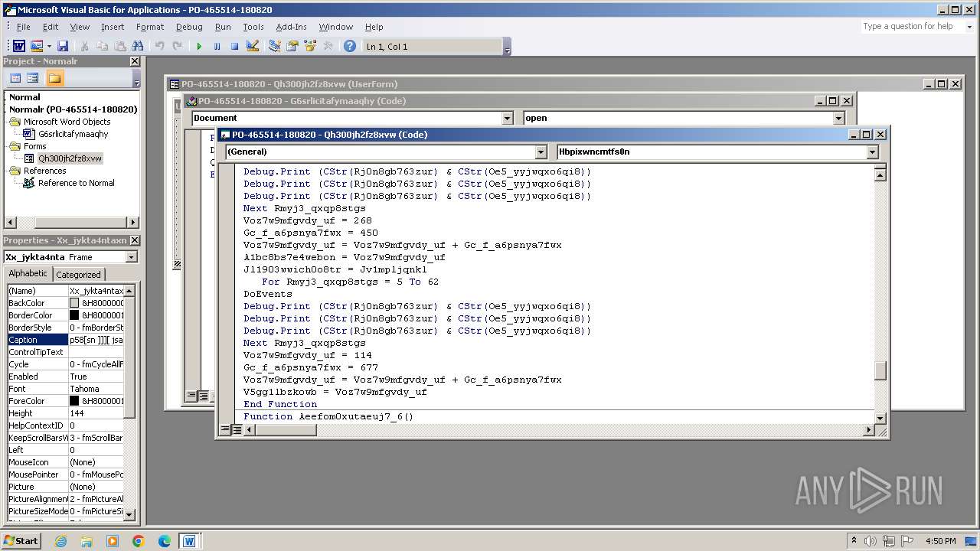Click the Toolbox toolbar icon
Viewport: 980px width, 551px height.
[328, 47]
